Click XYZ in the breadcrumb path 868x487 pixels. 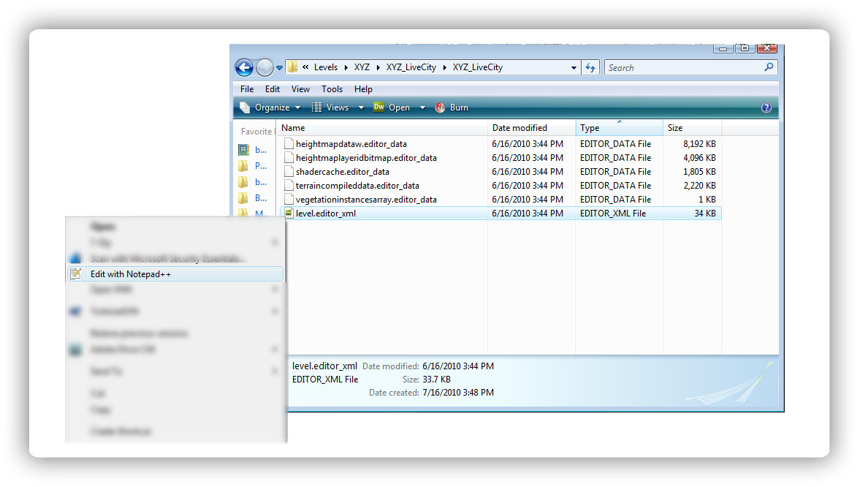362,67
